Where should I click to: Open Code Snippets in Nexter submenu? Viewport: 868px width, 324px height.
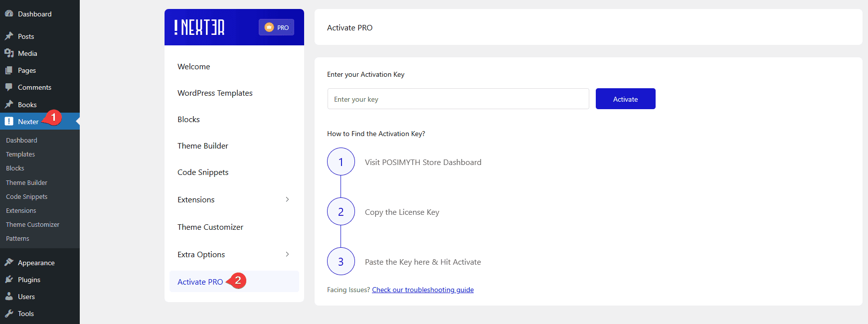(26, 196)
